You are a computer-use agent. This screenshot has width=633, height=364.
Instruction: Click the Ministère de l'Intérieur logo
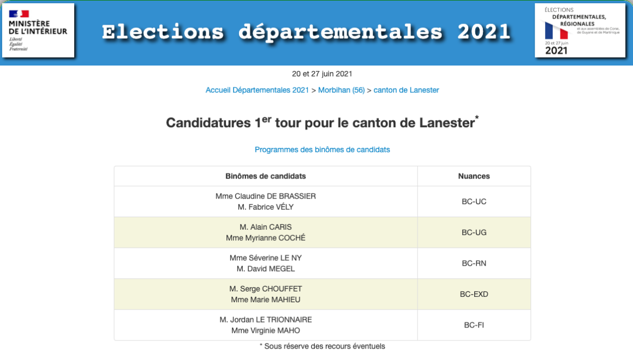[x=38, y=31]
